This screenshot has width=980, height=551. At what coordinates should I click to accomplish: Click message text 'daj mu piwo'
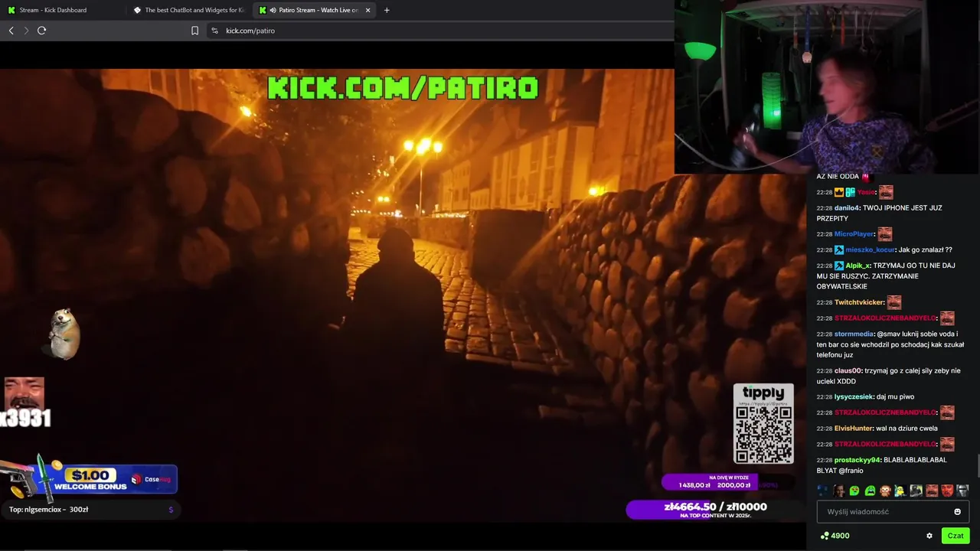pyautogui.click(x=895, y=397)
